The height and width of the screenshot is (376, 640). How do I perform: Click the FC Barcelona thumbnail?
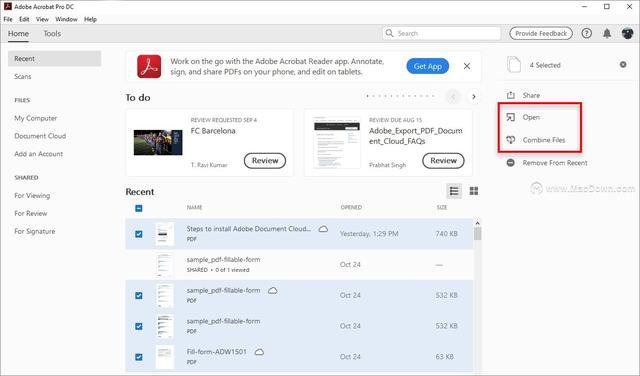point(158,142)
